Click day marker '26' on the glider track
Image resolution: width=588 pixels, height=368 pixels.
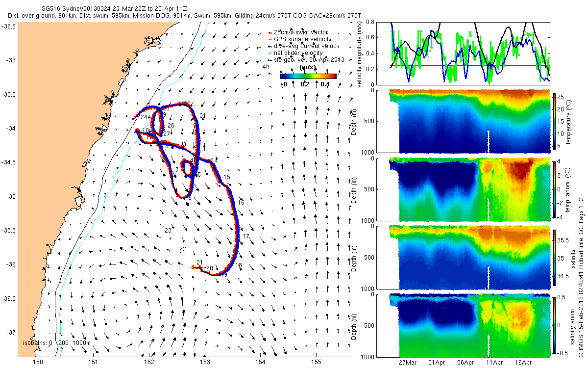[171, 126]
